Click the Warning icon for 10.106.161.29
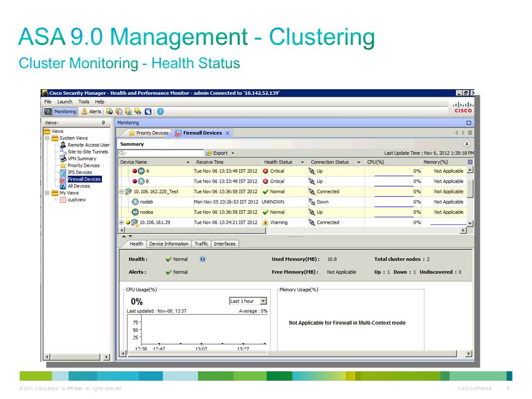 (265, 223)
